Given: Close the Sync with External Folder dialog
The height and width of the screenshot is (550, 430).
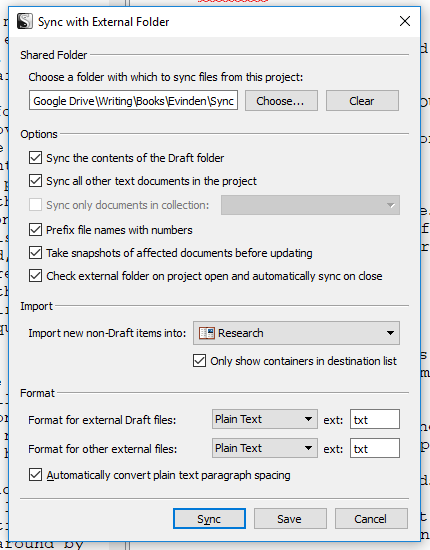Looking at the screenshot, I should point(405,21).
